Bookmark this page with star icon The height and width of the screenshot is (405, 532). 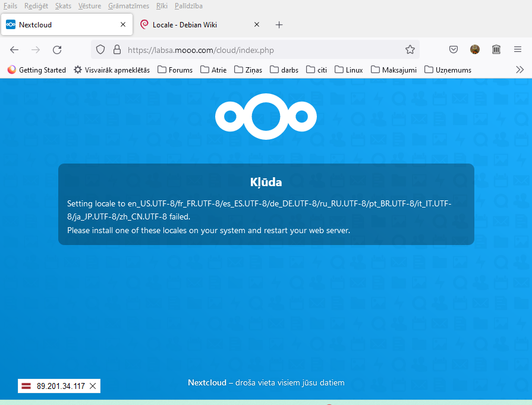(410, 50)
